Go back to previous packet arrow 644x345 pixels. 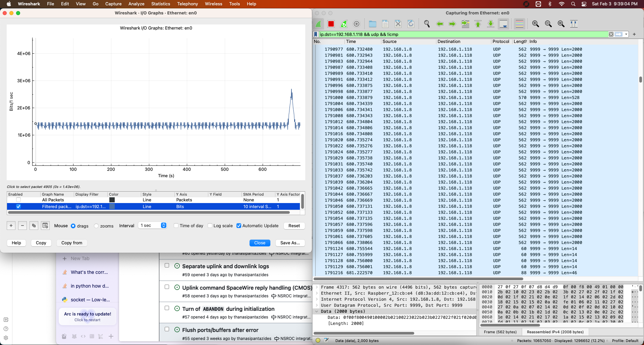click(x=440, y=24)
